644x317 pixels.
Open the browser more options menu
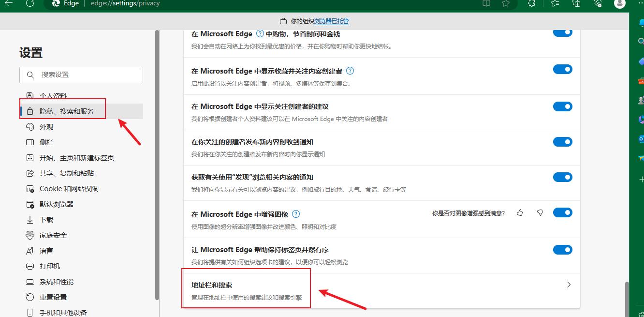640,3
